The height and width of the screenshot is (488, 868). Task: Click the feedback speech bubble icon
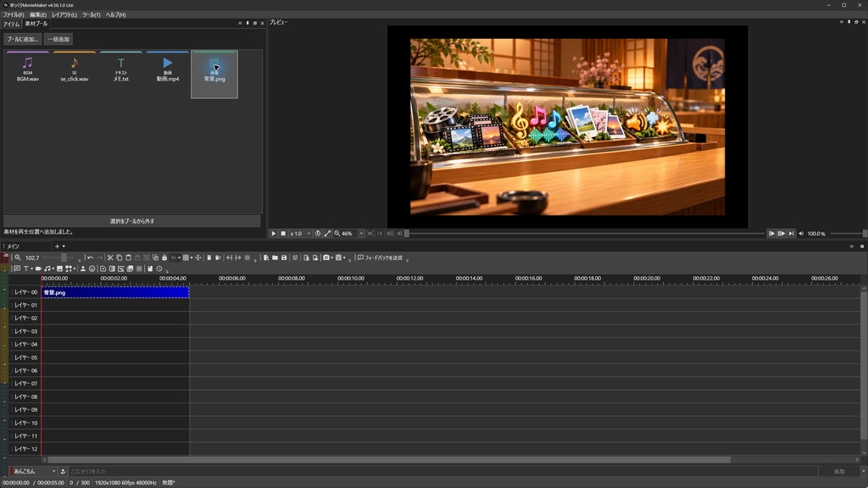(x=360, y=258)
